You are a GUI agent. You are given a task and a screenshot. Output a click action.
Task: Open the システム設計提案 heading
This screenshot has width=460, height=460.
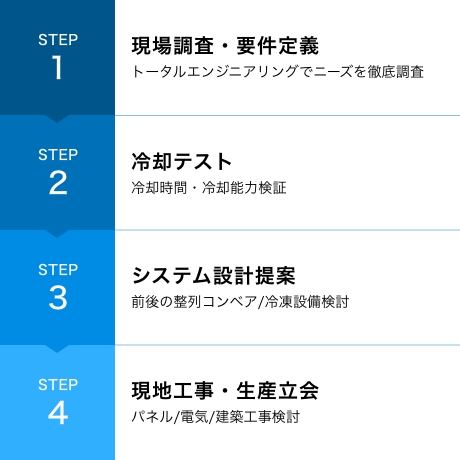coord(213,276)
